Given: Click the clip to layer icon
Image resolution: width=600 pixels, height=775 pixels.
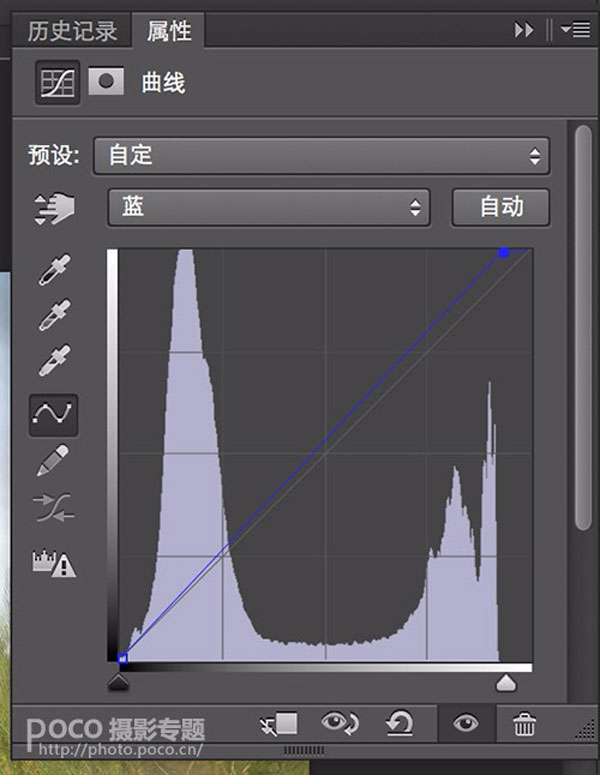Looking at the screenshot, I should [279, 724].
